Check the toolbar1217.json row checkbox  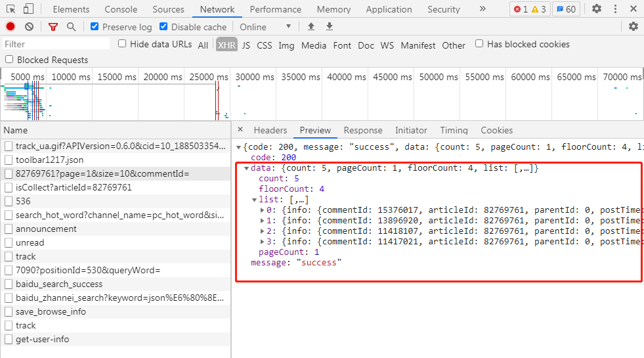(x=9, y=160)
